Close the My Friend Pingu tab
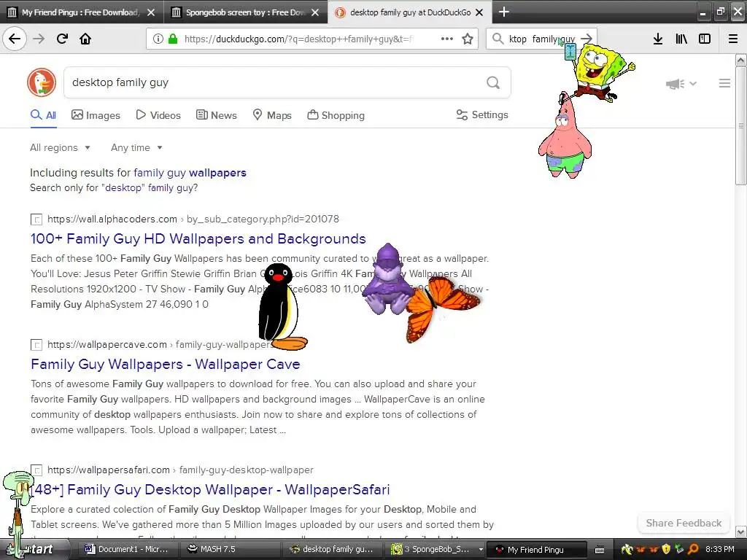Image resolution: width=747 pixels, height=560 pixels. (x=151, y=12)
